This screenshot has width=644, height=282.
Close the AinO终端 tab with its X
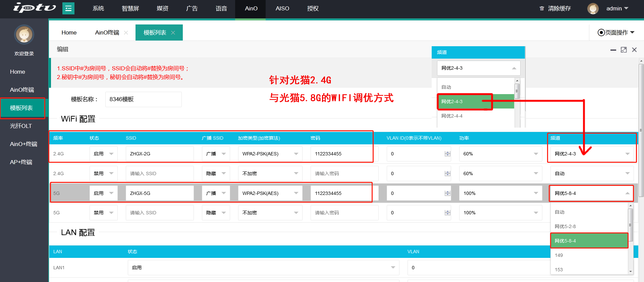click(x=126, y=32)
